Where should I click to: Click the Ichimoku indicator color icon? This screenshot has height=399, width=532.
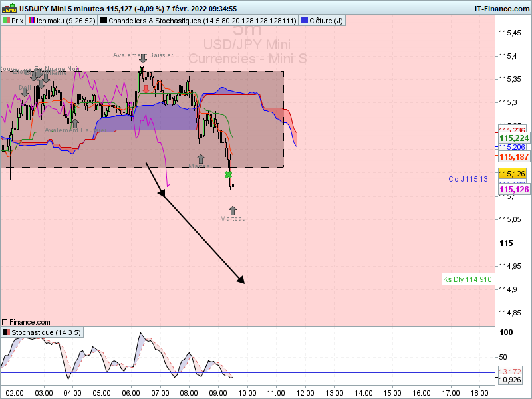point(32,21)
